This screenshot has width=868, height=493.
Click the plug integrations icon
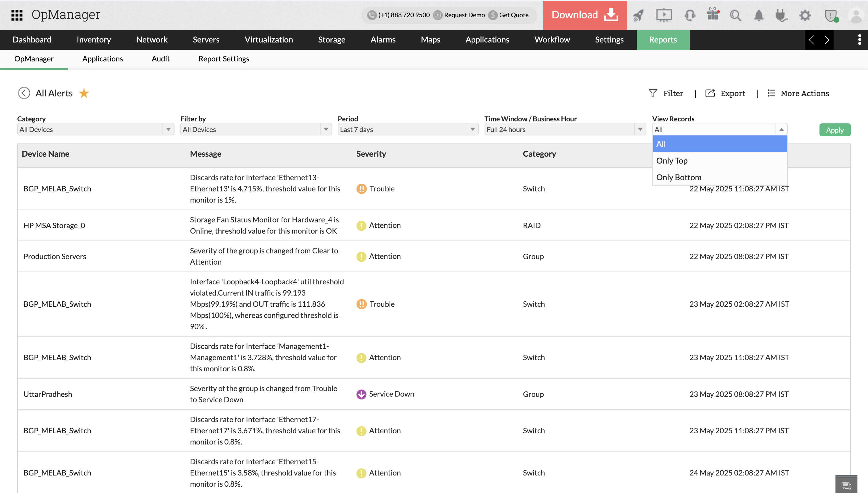pos(781,15)
